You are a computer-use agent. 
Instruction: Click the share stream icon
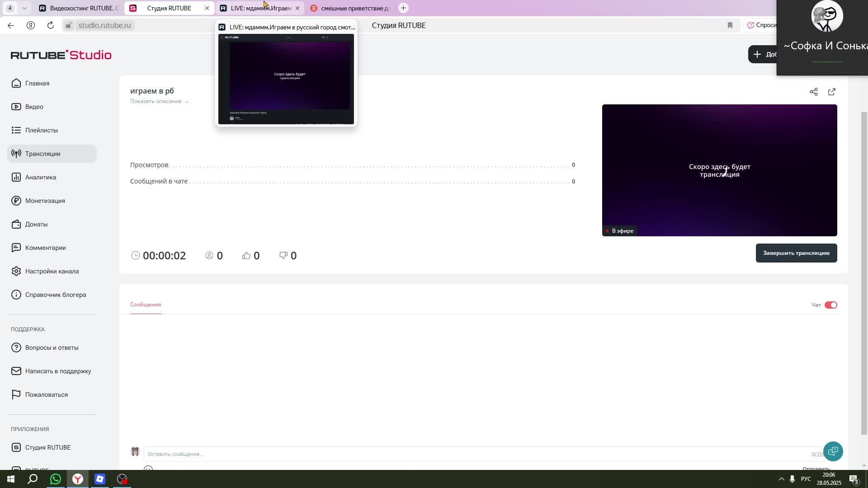pyautogui.click(x=814, y=92)
